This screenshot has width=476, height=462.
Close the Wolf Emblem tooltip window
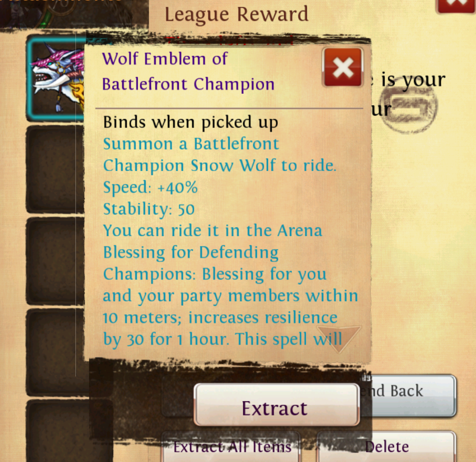click(x=342, y=68)
